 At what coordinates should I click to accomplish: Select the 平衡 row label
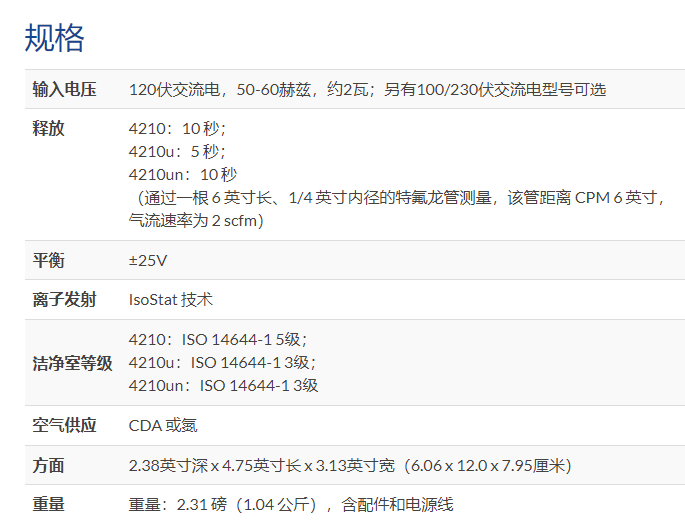tap(48, 260)
